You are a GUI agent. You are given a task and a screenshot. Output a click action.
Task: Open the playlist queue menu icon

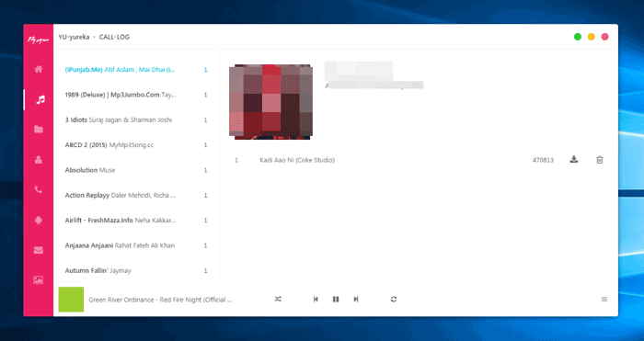pos(604,300)
